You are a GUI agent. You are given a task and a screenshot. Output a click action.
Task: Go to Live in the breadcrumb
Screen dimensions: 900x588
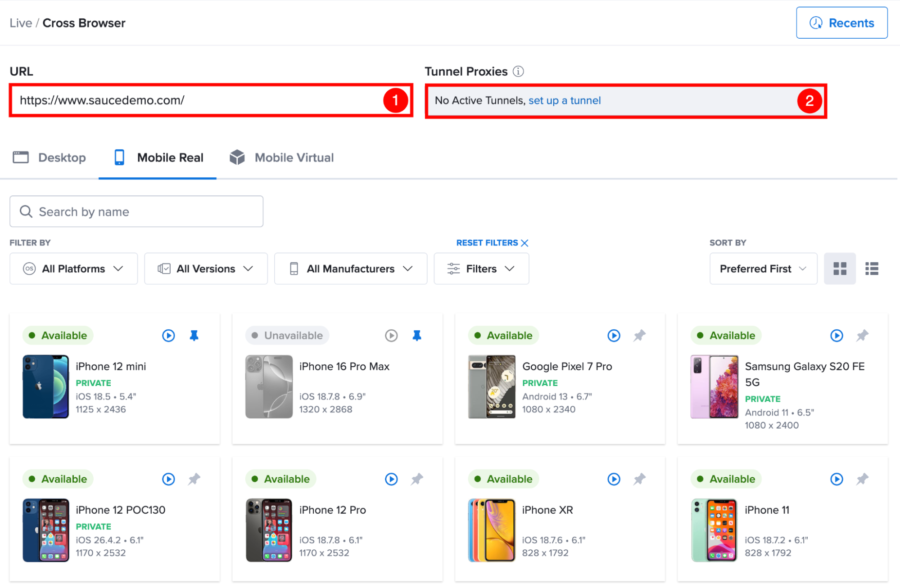tap(21, 23)
